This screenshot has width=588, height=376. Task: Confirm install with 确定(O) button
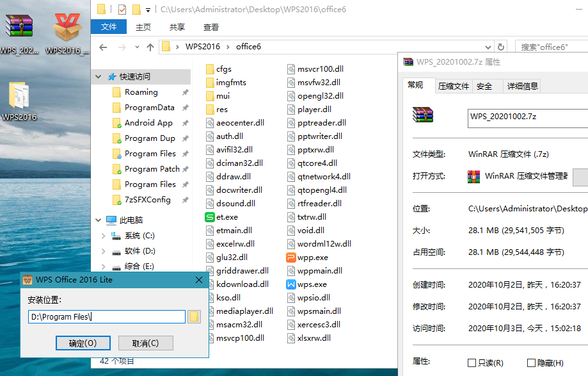click(x=83, y=343)
